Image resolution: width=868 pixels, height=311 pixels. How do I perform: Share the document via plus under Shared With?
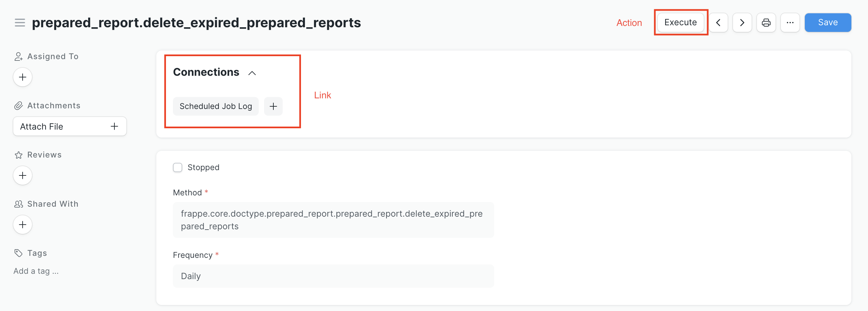[22, 224]
